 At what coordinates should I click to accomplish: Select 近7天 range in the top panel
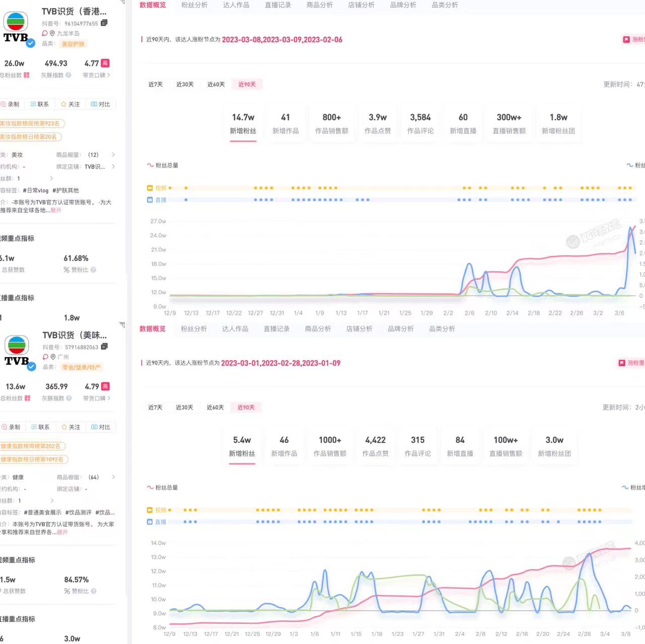point(156,85)
